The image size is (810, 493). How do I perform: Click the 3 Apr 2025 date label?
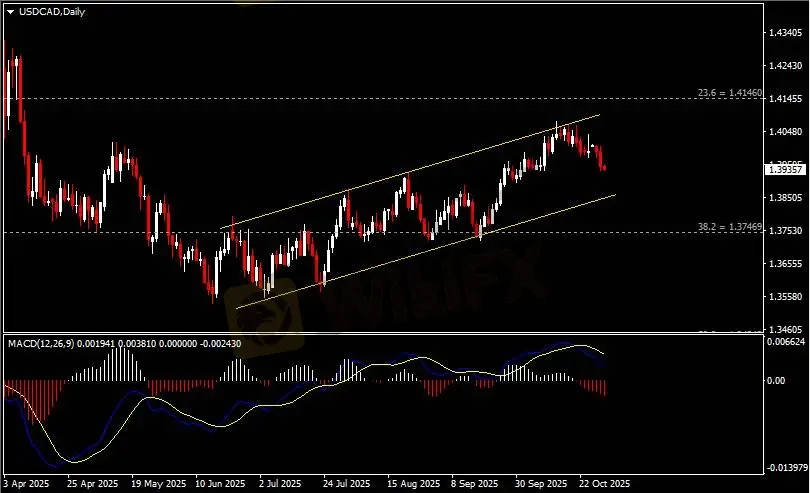pyautogui.click(x=27, y=484)
